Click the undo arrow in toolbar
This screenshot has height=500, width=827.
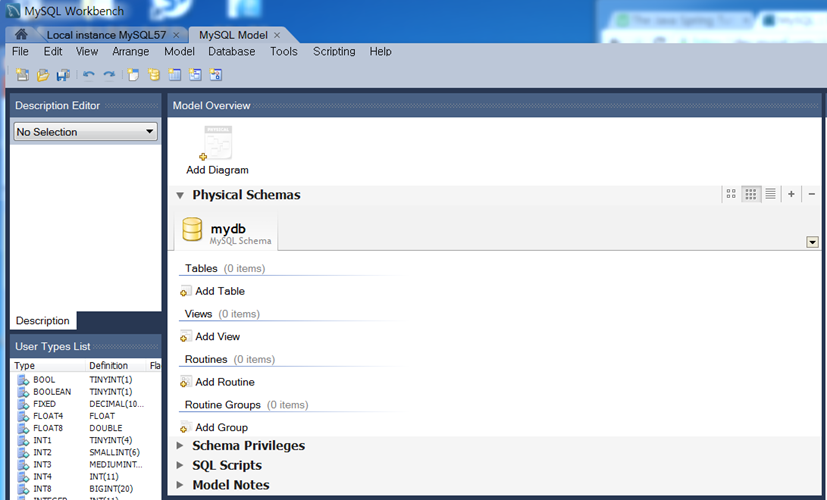pos(89,75)
